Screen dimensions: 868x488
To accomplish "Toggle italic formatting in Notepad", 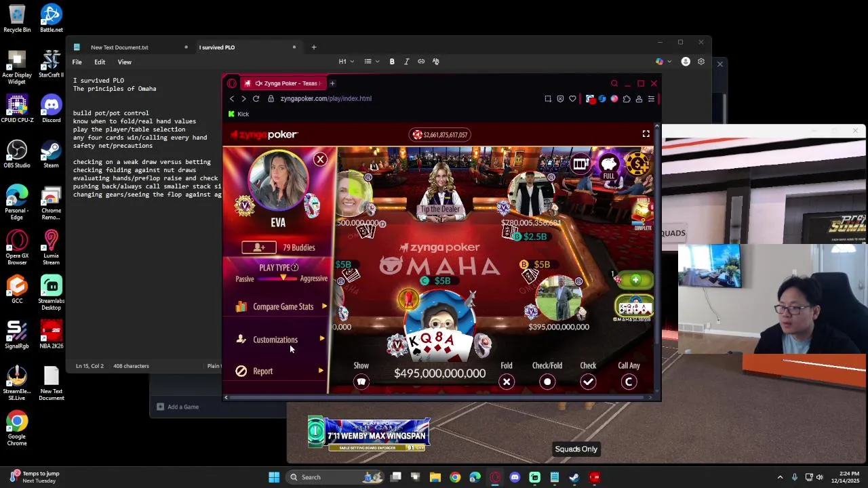I will click(406, 62).
